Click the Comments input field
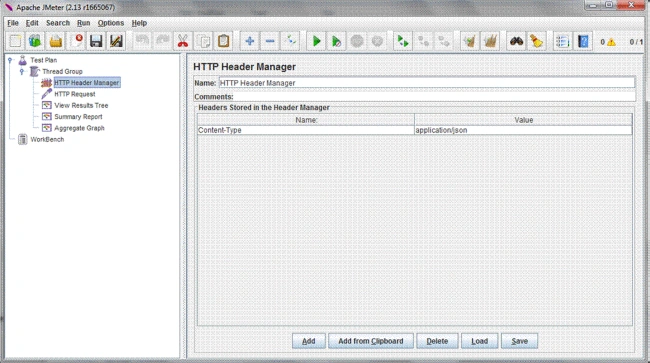The width and height of the screenshot is (650, 363). click(x=434, y=97)
